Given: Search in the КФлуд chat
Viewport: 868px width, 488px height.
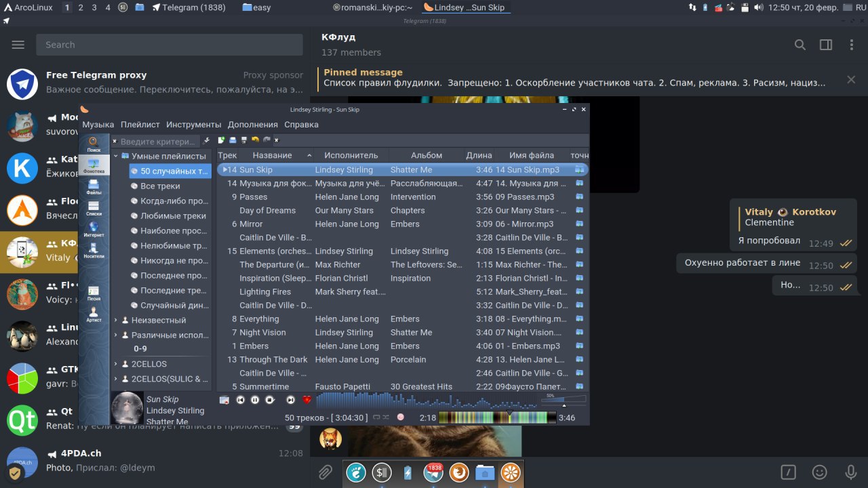Looking at the screenshot, I should point(800,45).
